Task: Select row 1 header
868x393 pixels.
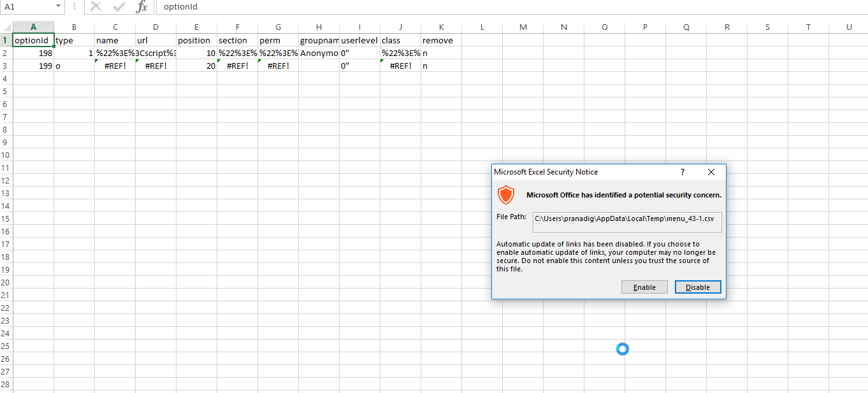Action: 6,40
